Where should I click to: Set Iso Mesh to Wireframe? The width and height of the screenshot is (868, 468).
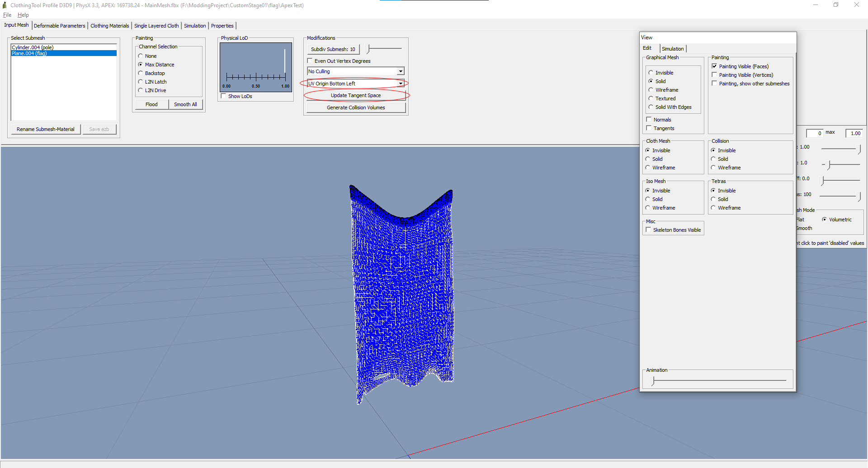pyautogui.click(x=660, y=208)
